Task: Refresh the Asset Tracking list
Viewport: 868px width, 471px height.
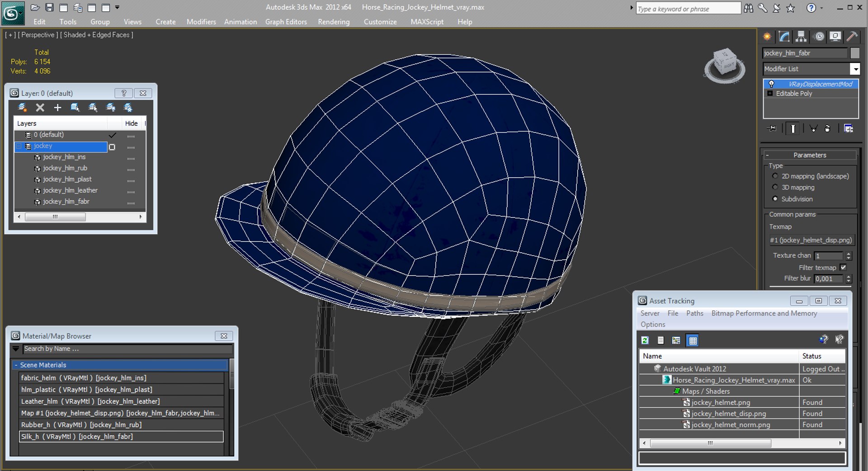Action: [645, 340]
